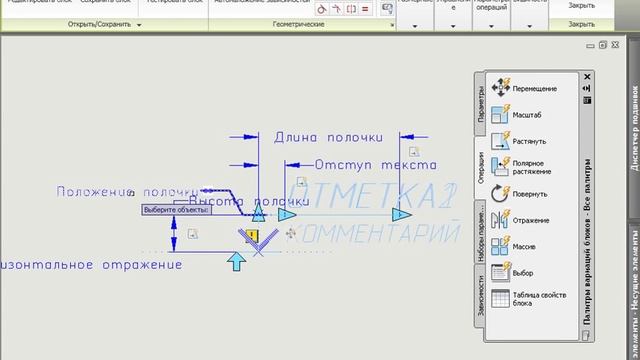Click the move action icon left of КОММЕНТАРИЙ
The image size is (640, 360).
[x=291, y=234]
